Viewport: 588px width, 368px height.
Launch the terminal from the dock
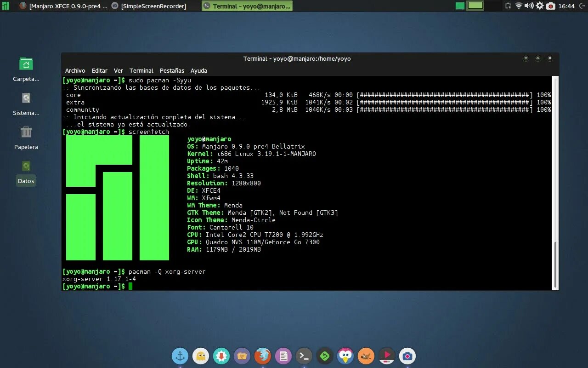click(x=304, y=356)
